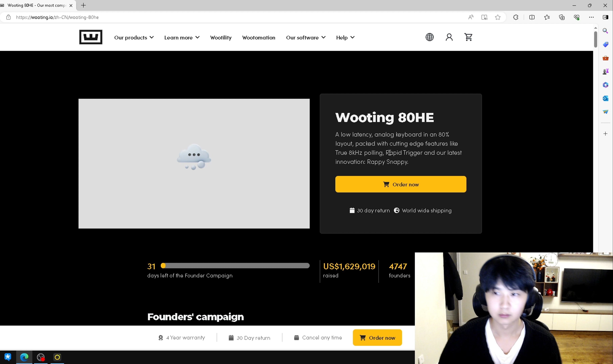The image size is (613, 364).
Task: Open Edge Settings and more menu
Action: [x=591, y=17]
